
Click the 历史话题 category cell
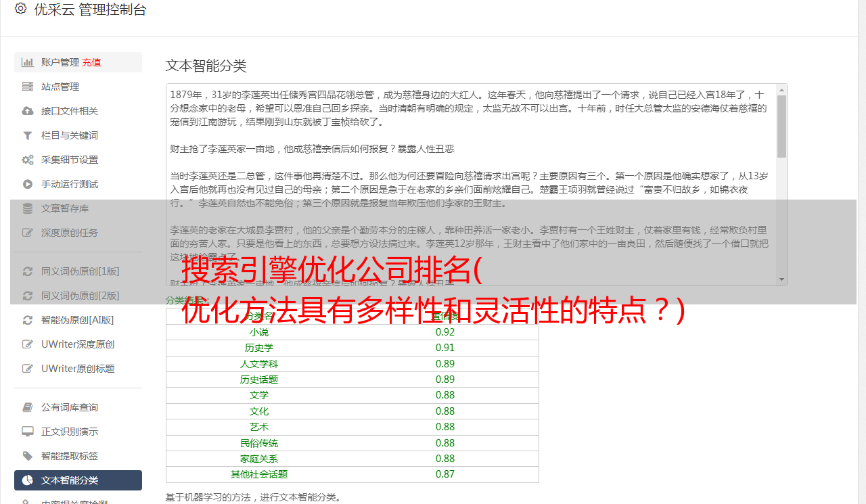point(259,380)
